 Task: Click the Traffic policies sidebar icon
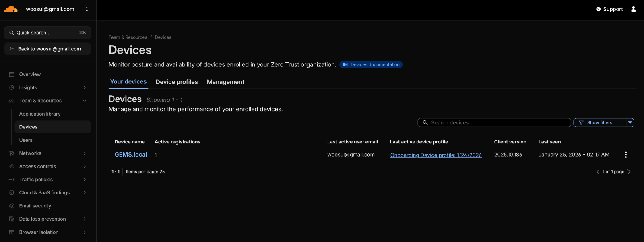tap(12, 180)
